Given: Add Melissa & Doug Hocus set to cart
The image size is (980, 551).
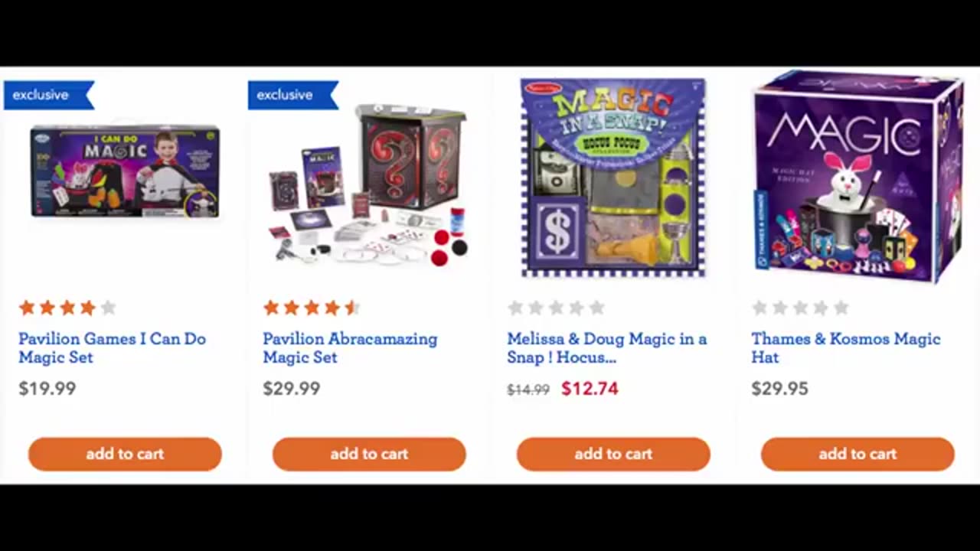Looking at the screenshot, I should click(x=613, y=454).
